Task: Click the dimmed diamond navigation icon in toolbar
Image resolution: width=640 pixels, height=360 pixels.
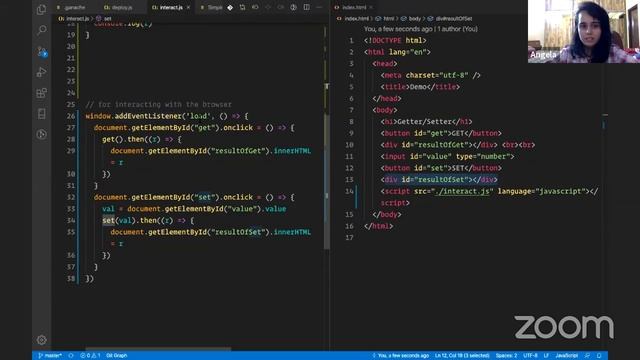Action: pos(268,7)
